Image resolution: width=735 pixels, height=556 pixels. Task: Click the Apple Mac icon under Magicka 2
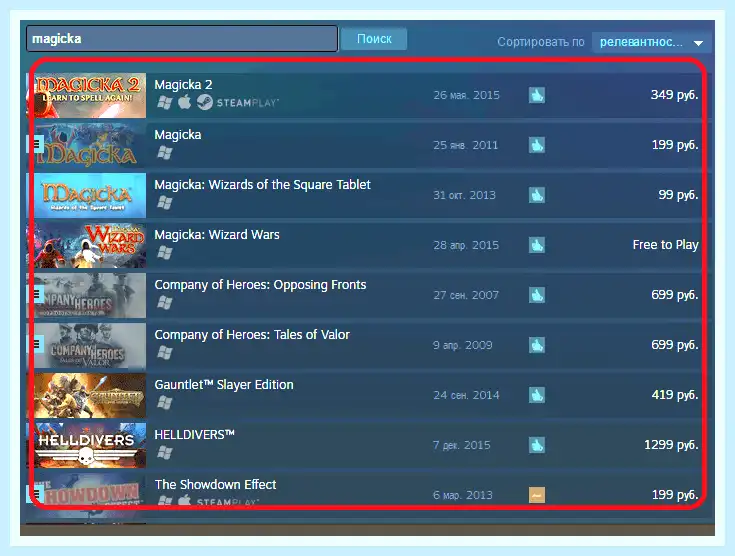[185, 102]
